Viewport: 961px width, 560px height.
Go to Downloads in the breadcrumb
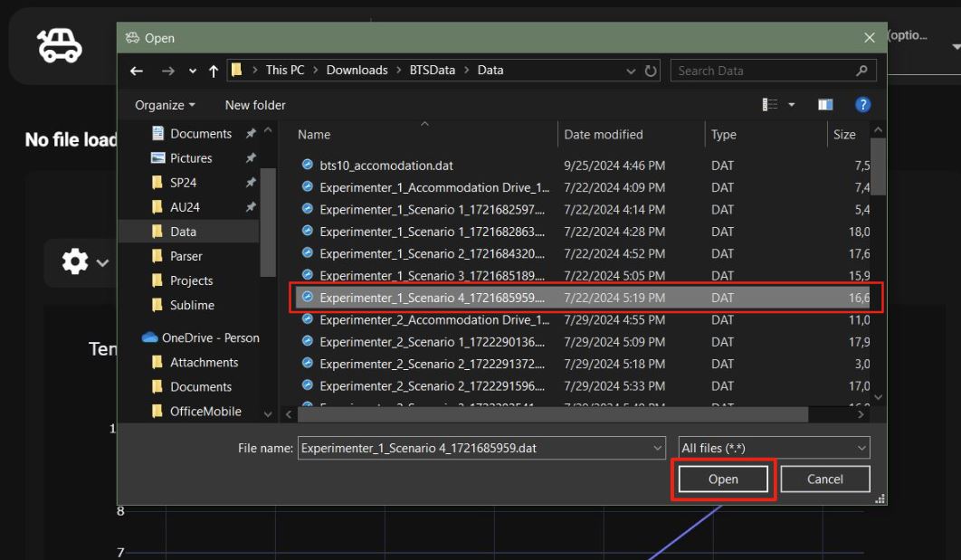(357, 70)
